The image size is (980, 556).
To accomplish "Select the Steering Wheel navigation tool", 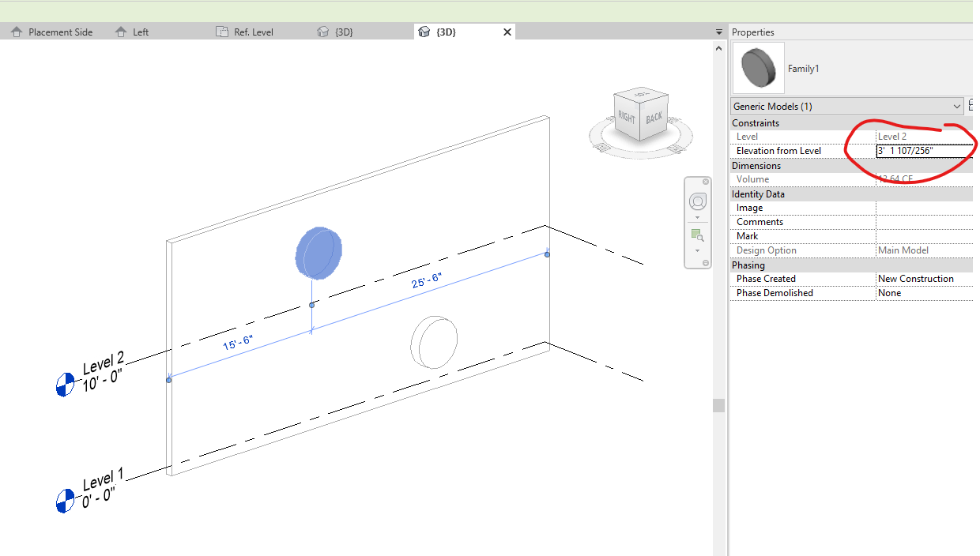I will point(697,201).
